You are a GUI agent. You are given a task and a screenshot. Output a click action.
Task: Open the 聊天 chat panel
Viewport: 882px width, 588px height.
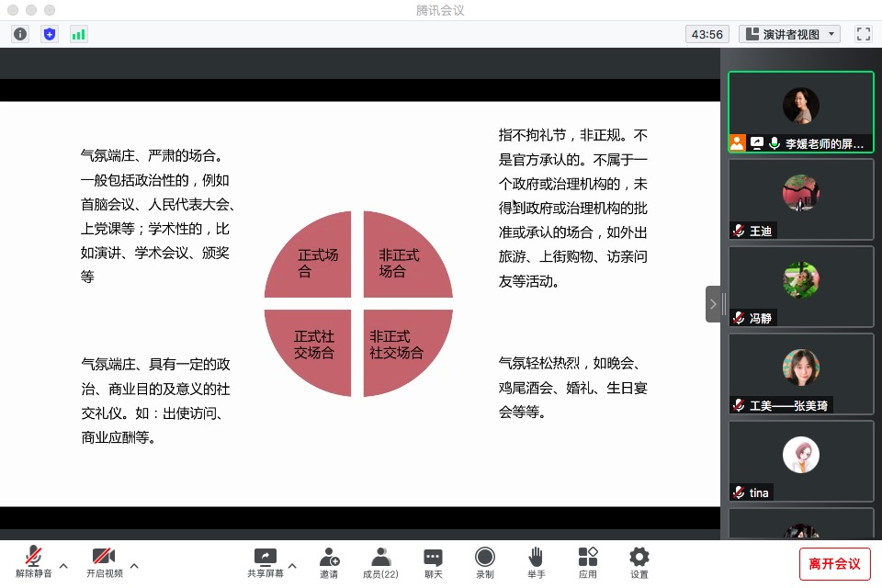point(433,562)
